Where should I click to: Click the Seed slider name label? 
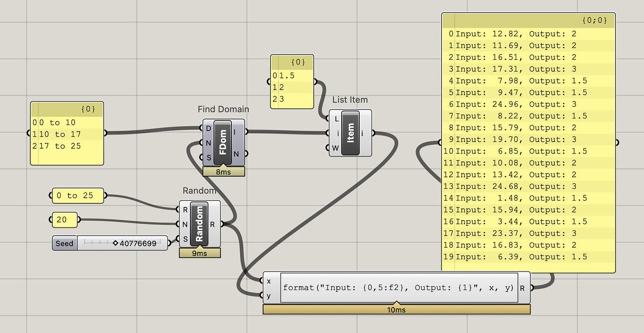point(64,243)
